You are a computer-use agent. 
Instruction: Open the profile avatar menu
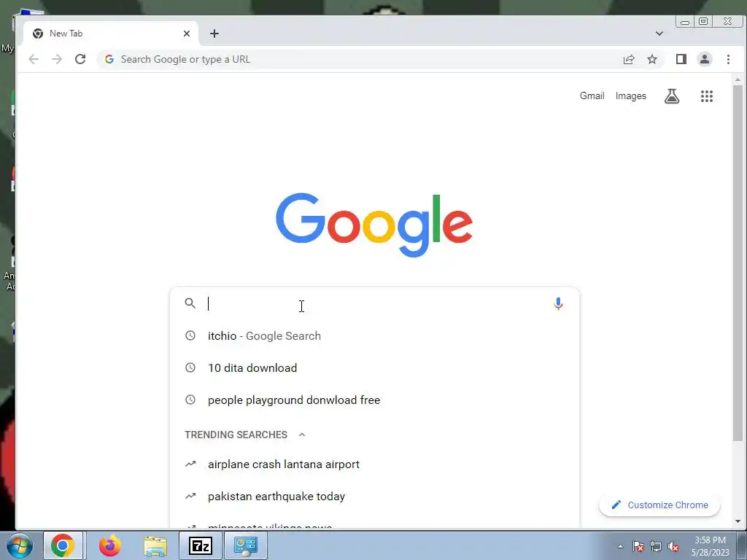pos(704,59)
